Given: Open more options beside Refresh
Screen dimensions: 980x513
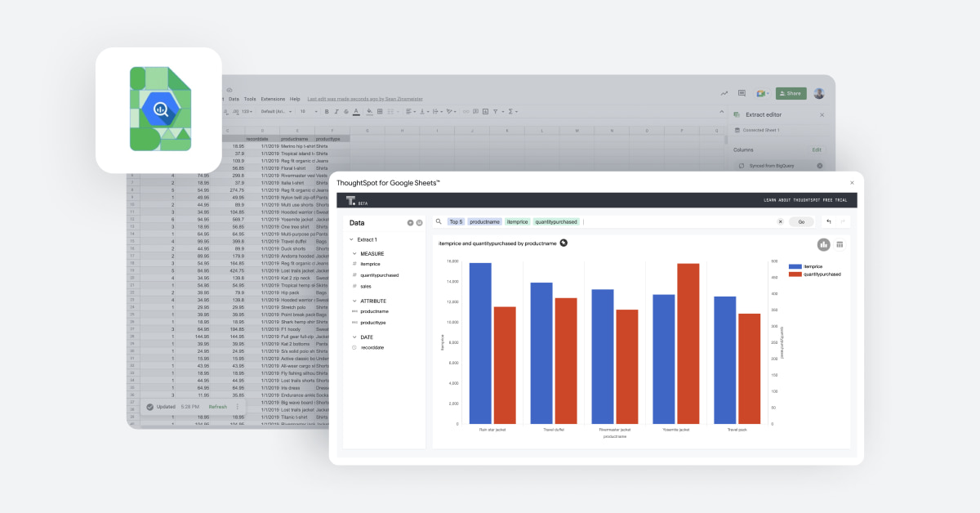Looking at the screenshot, I should coord(238,406).
